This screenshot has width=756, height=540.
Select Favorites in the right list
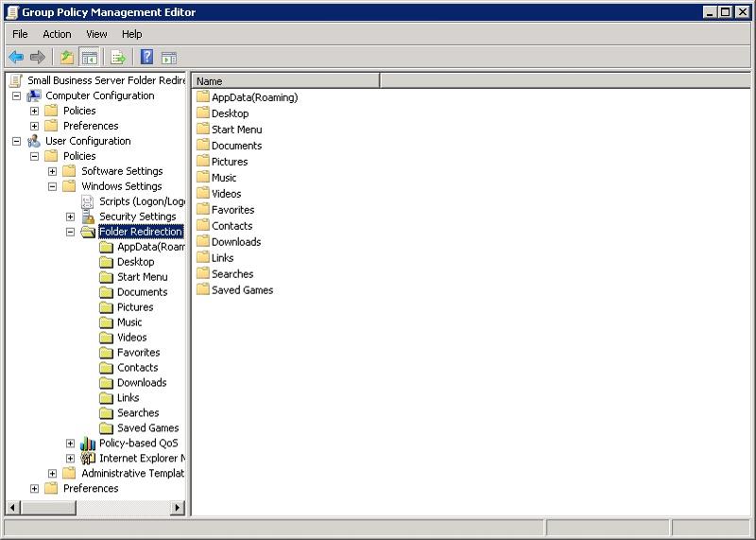pos(232,209)
